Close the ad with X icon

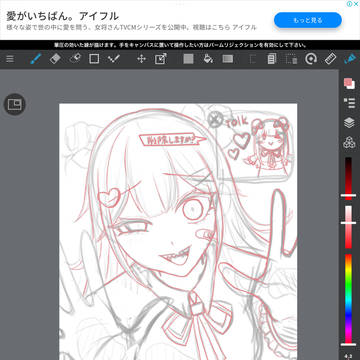pos(356,4)
